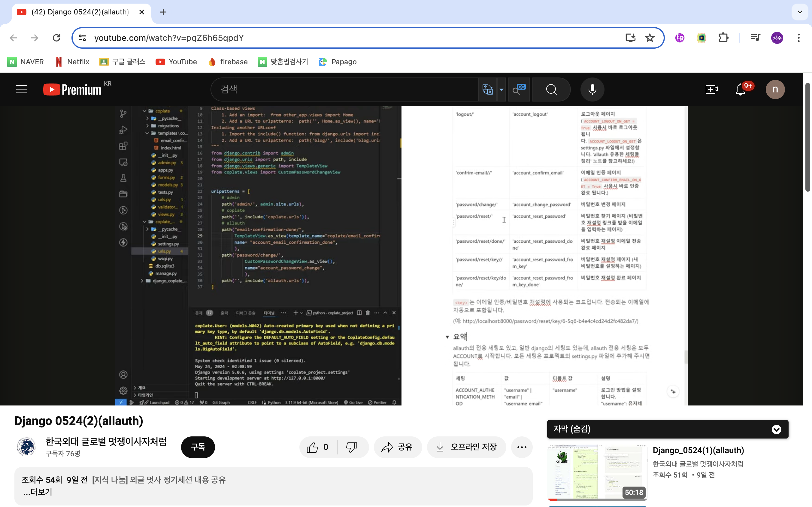The image size is (812, 507).
Task: Open the Chrome tab search chevron
Action: coord(800,12)
